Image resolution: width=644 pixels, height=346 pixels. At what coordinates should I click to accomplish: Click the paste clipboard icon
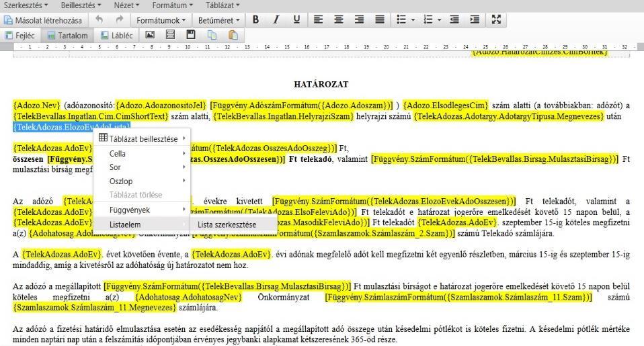(x=233, y=35)
